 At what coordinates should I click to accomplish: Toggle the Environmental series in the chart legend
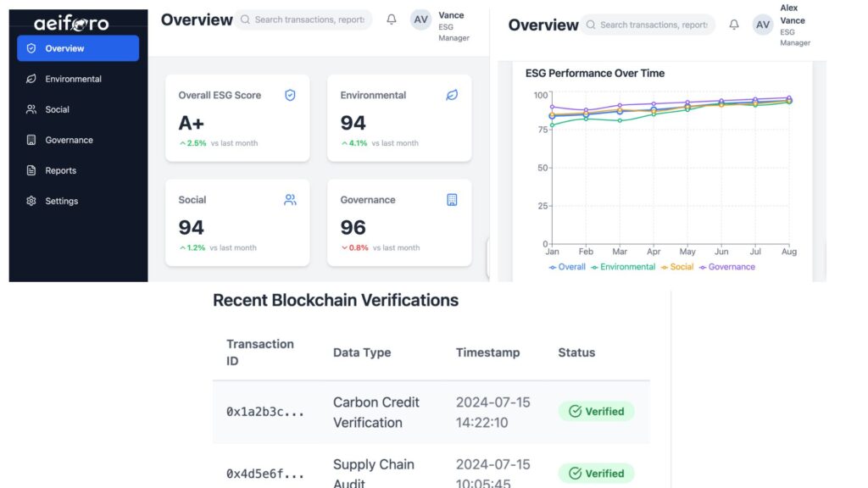coord(623,267)
